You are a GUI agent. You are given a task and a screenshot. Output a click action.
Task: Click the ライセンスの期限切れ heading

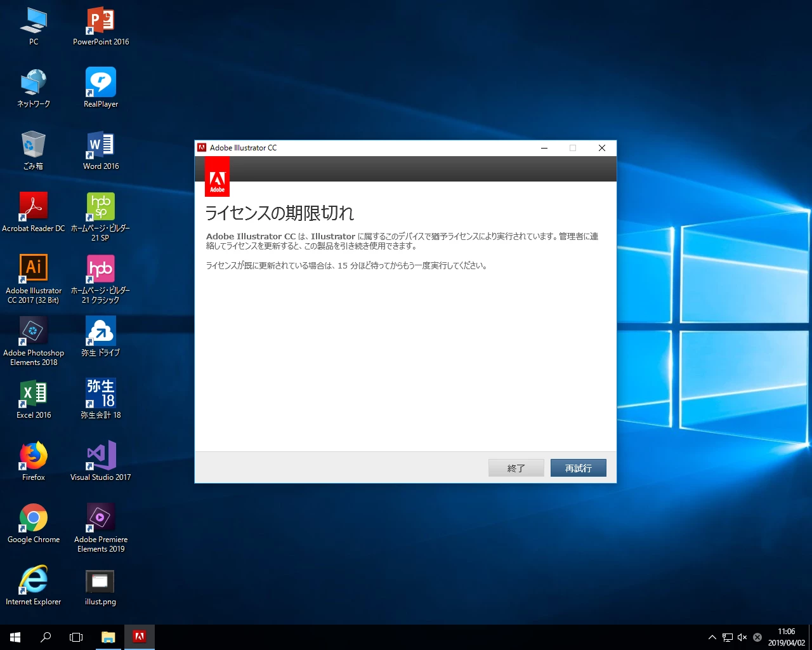tap(279, 213)
